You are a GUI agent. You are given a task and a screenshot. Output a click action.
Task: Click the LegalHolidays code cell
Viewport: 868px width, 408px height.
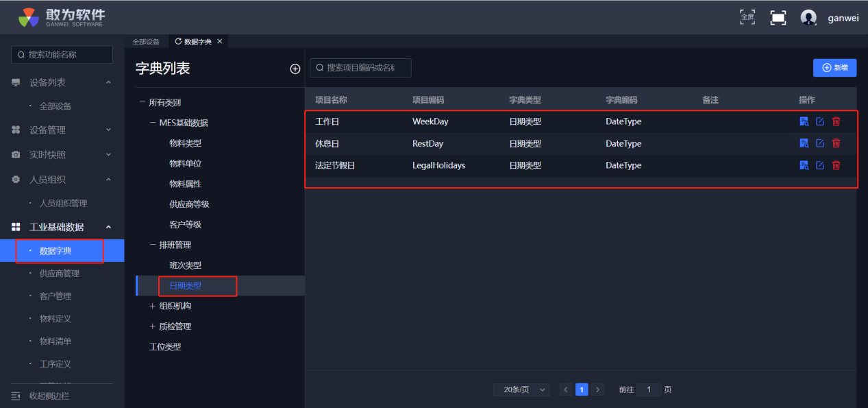tap(438, 165)
